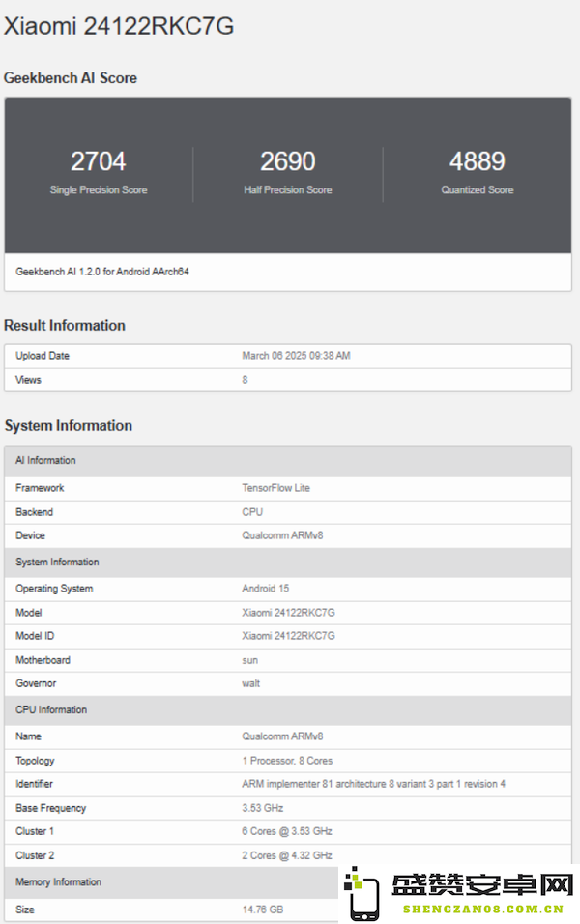Image resolution: width=580 pixels, height=924 pixels.
Task: Click the Size row label
Action: [25, 910]
